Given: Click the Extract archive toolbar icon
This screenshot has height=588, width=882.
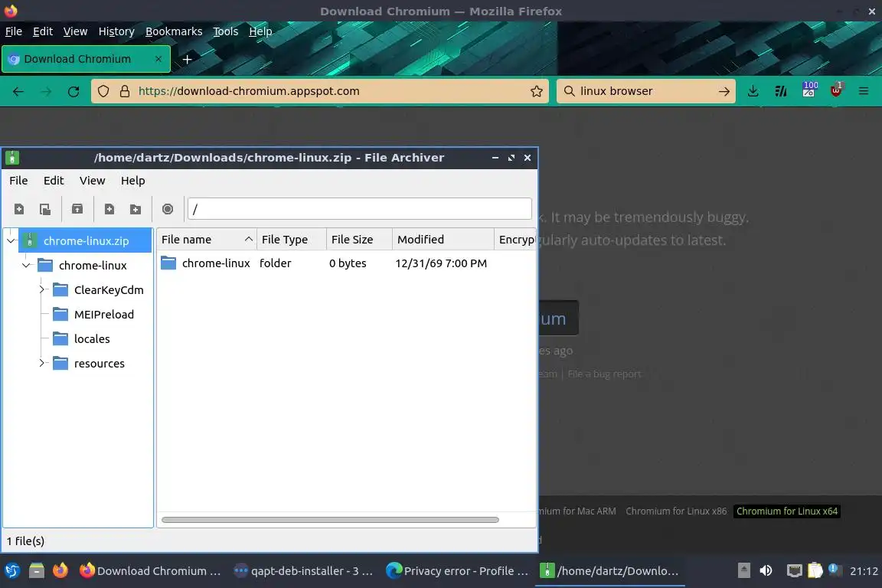Looking at the screenshot, I should point(77,209).
